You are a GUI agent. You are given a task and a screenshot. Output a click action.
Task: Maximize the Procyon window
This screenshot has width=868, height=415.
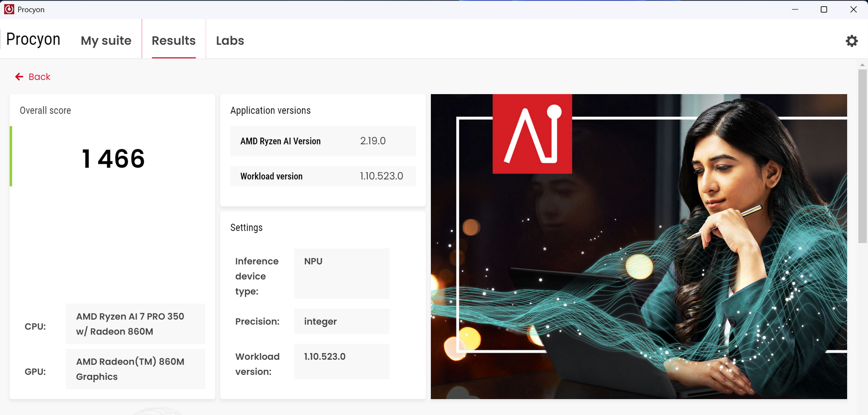coord(824,10)
